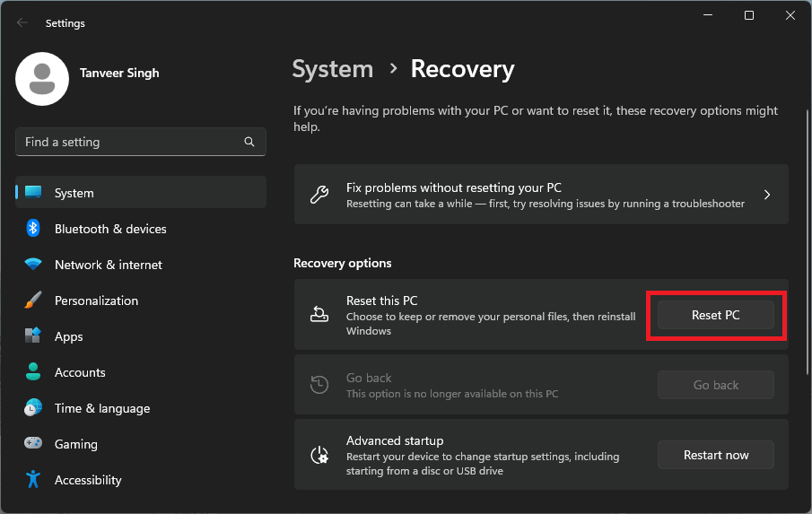Click the Bluetooth icon in sidebar

click(33, 228)
